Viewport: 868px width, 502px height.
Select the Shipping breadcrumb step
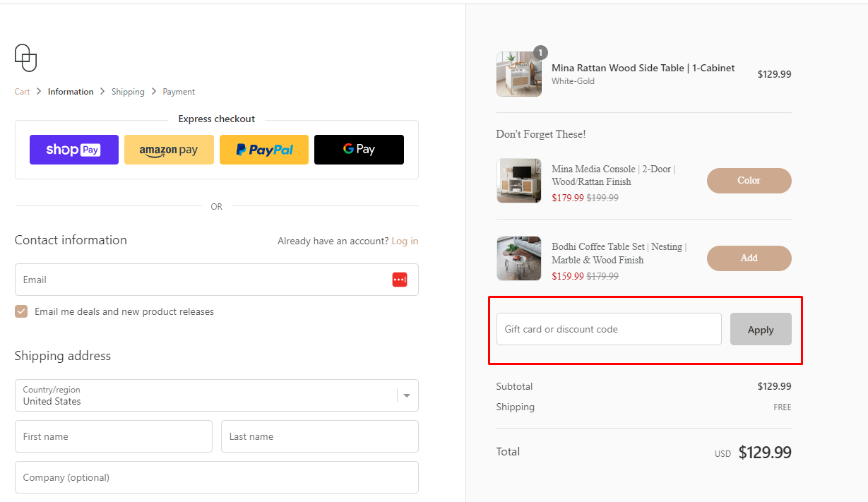pos(128,92)
